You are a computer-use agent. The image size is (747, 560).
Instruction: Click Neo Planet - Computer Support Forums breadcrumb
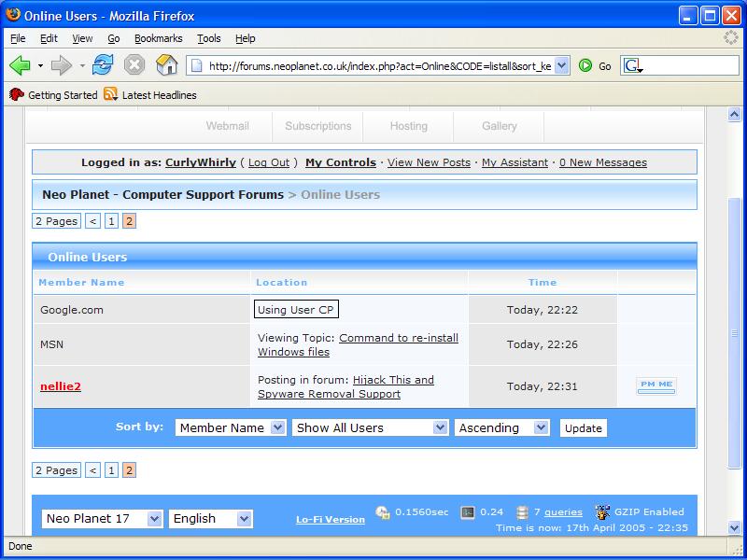click(162, 195)
